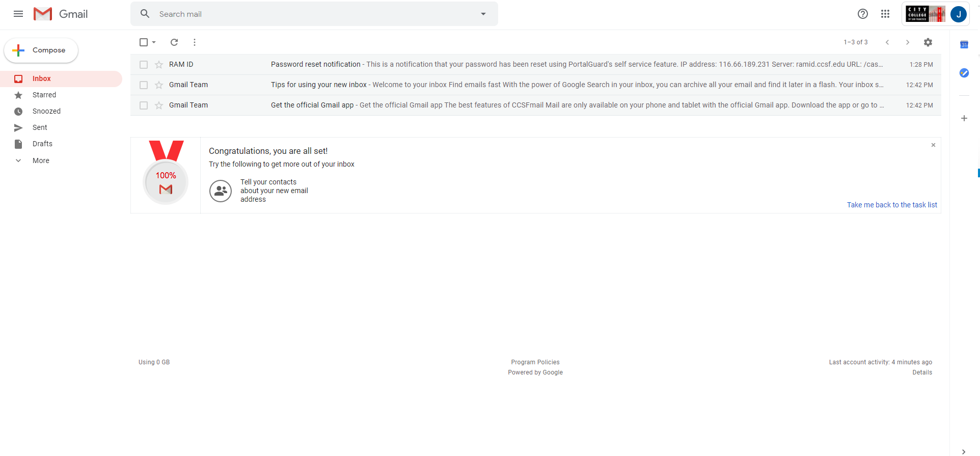980x456 pixels.
Task: Click the contacts icon in the setup card
Action: coord(221,191)
